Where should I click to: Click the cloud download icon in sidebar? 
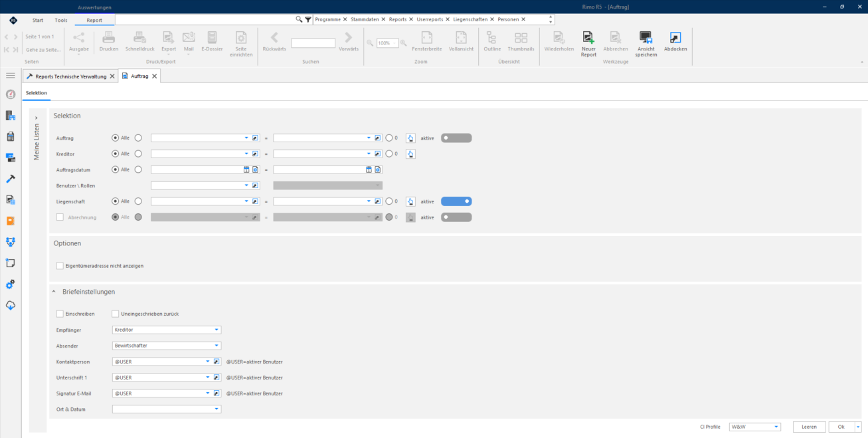tap(11, 305)
